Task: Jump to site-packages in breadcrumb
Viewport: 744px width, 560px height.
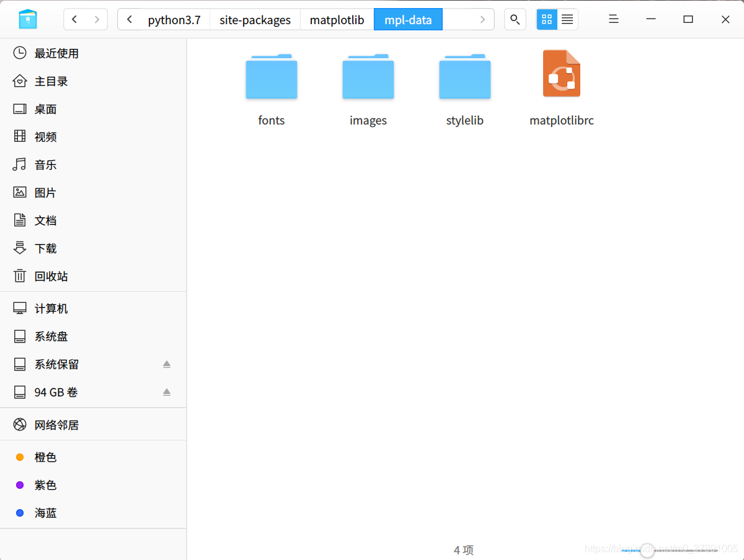Action: click(255, 20)
